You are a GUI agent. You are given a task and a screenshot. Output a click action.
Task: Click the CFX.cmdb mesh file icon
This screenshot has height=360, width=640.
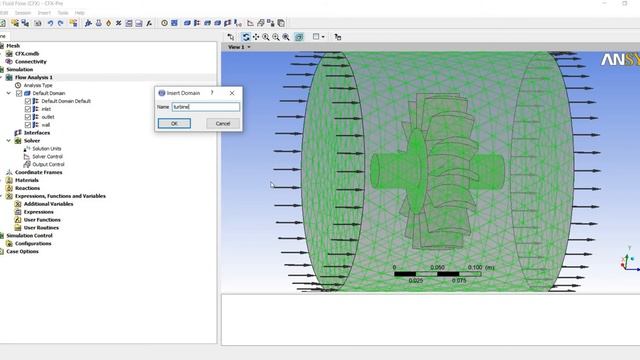point(9,53)
